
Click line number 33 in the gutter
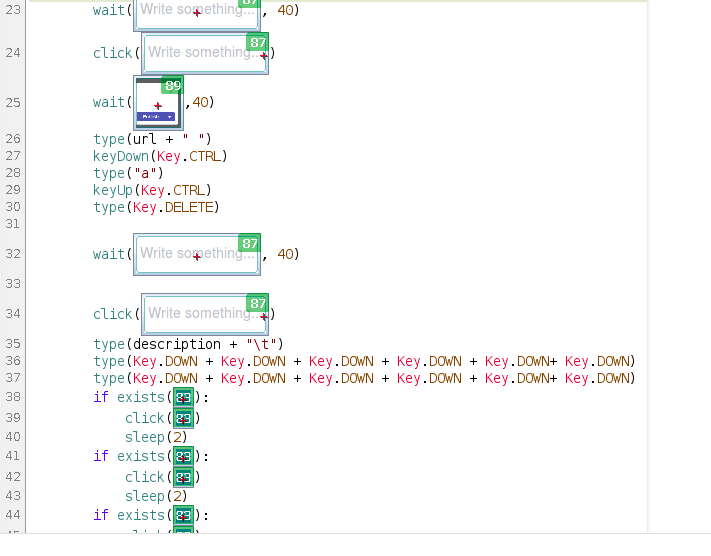[13, 284]
